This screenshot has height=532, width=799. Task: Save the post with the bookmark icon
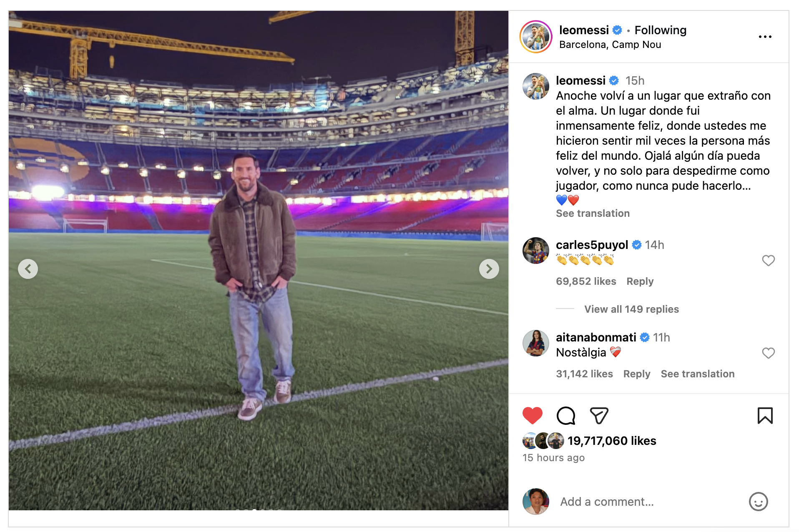(765, 415)
